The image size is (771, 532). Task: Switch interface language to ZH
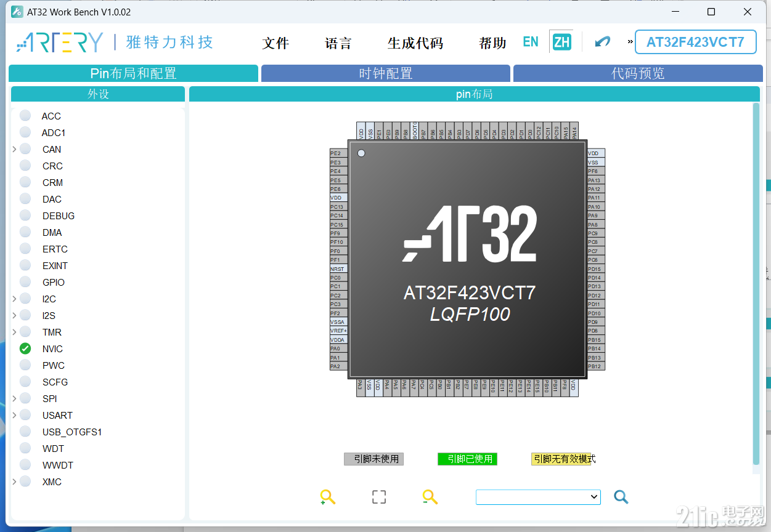[x=561, y=42]
